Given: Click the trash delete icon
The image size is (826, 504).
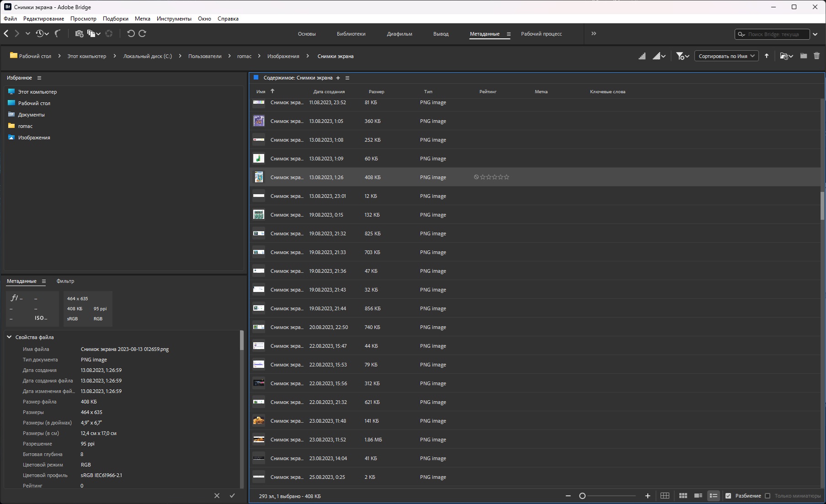Looking at the screenshot, I should (816, 56).
